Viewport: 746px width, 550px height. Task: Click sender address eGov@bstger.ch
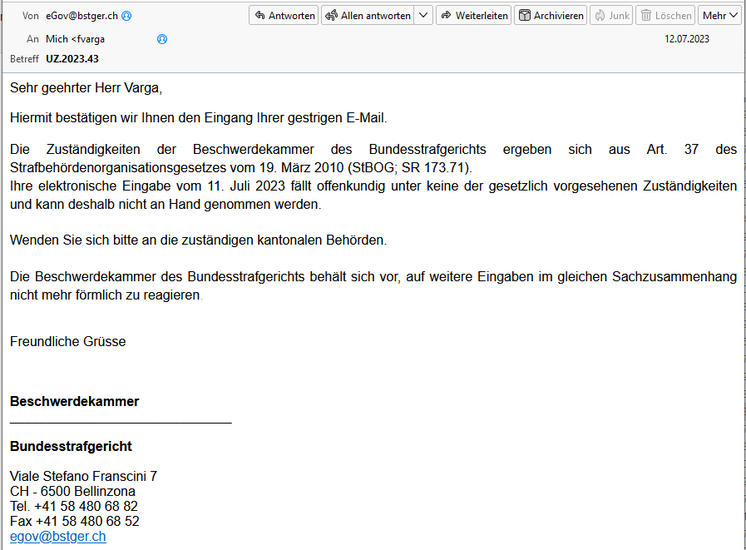click(x=82, y=16)
